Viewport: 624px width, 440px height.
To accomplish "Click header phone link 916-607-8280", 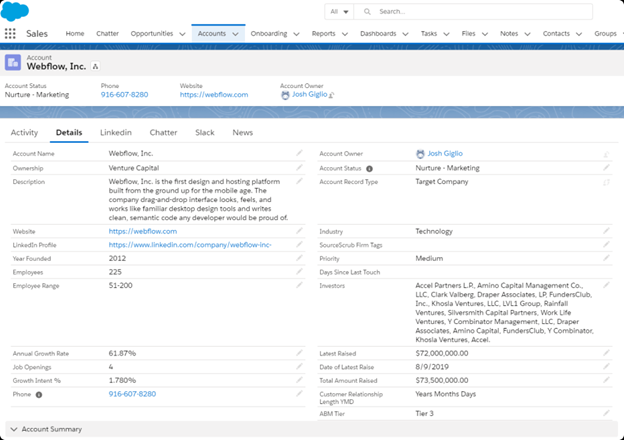I will 125,95.
